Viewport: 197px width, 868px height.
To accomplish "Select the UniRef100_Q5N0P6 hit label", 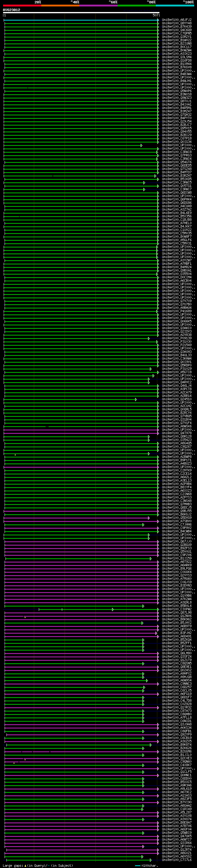I will [x=177, y=91].
